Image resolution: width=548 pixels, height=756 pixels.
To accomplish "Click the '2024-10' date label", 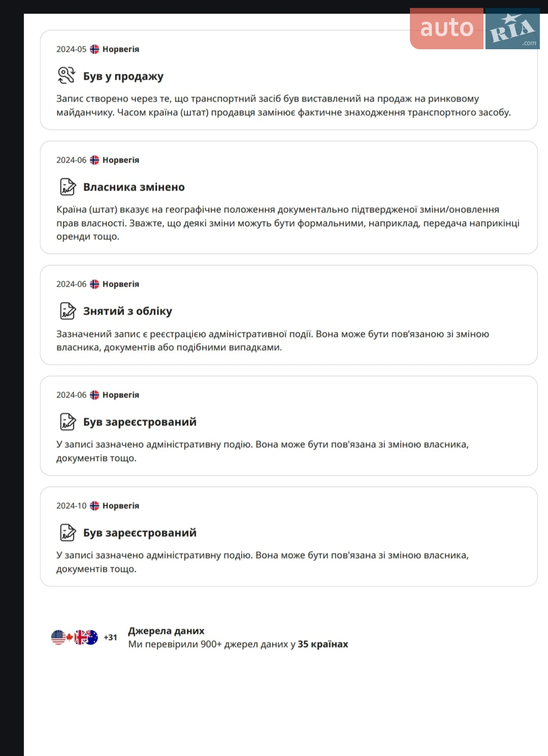I will tap(71, 506).
